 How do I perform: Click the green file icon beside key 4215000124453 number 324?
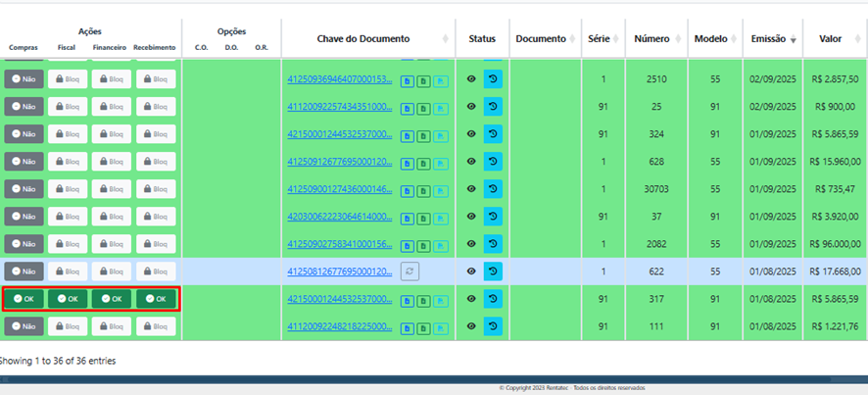[423, 134]
